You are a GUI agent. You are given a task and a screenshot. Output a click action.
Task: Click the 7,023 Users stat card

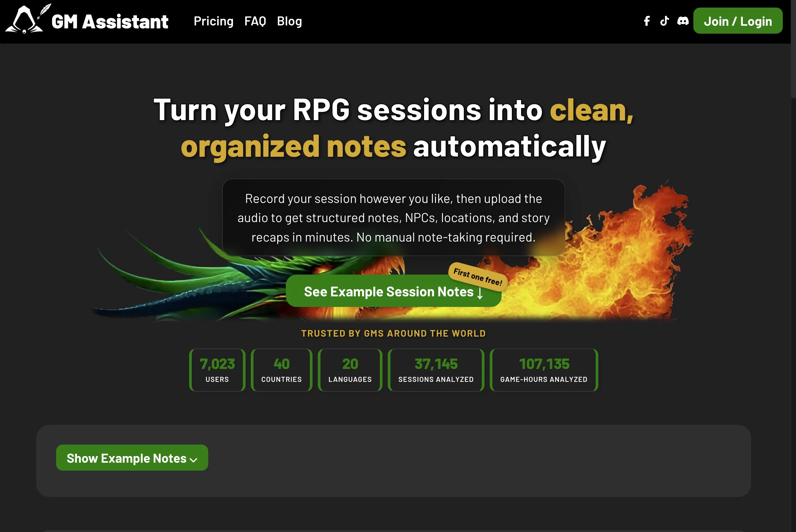click(217, 370)
